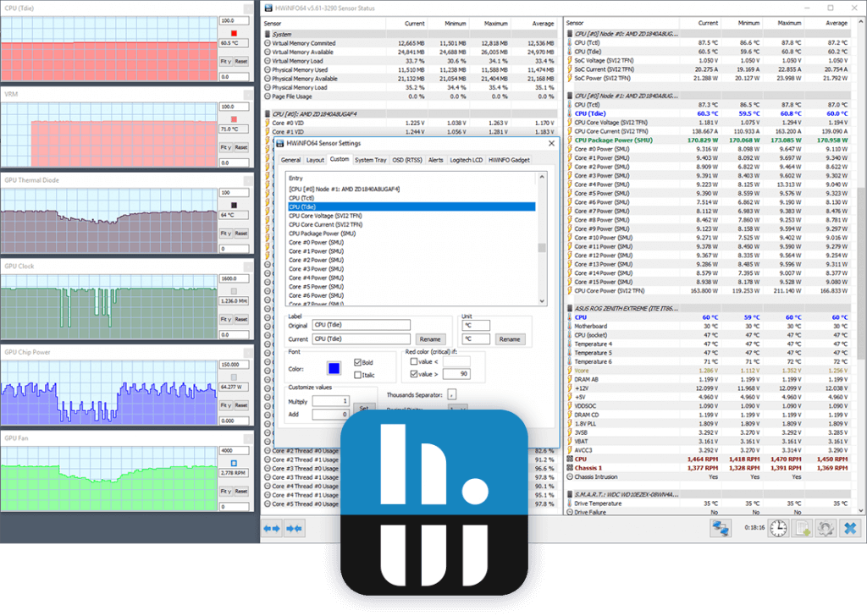The image size is (867, 616).
Task: Click the fan icon beside Chassis 1 row
Action: [x=570, y=468]
